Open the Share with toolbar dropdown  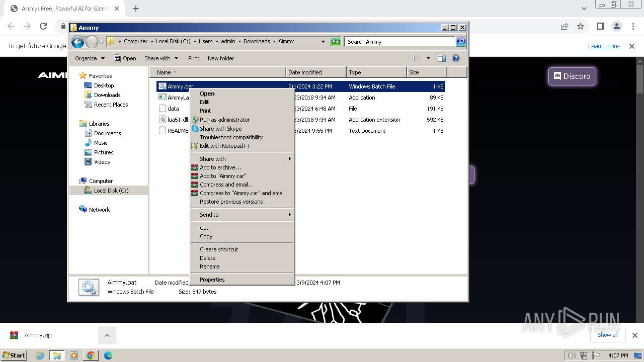click(161, 58)
